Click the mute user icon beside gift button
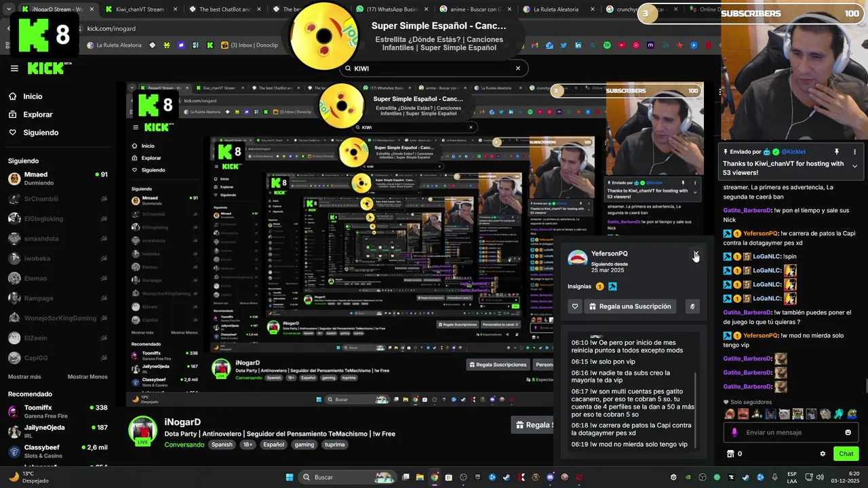868x488 pixels. point(692,306)
